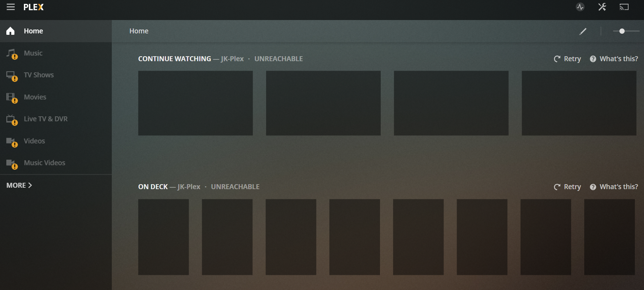The width and height of the screenshot is (644, 290).
Task: Click the Music Videos camera icon with warning badge
Action: [x=12, y=164]
